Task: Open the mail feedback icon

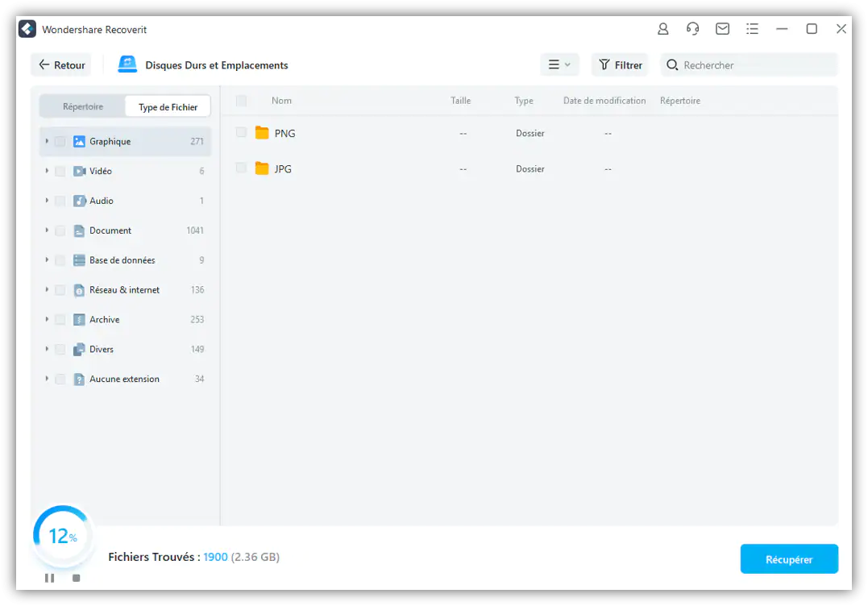Action: click(722, 29)
